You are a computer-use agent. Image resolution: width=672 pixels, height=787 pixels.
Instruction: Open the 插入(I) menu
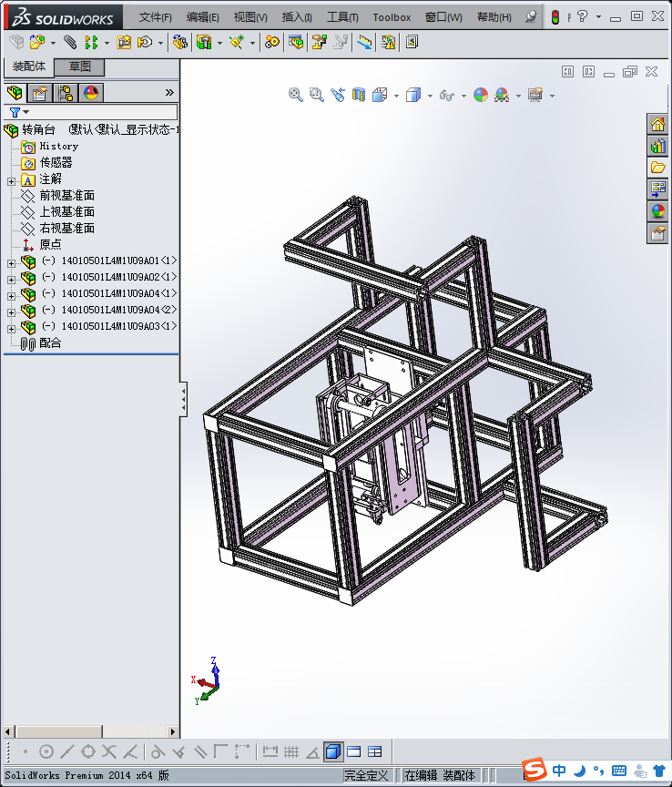[297, 17]
